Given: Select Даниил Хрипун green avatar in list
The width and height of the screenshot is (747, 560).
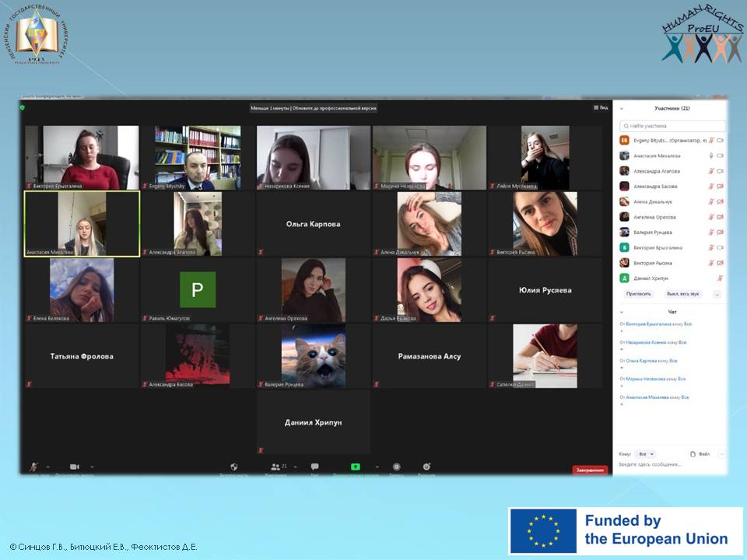Looking at the screenshot, I should click(x=624, y=278).
